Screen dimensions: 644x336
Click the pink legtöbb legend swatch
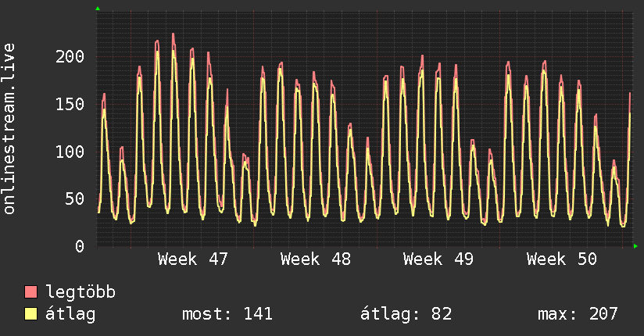coord(30,291)
